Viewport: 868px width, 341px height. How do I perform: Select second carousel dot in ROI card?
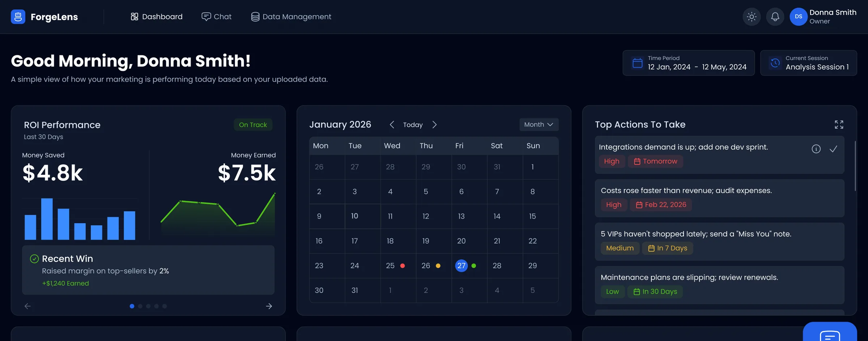[140, 306]
